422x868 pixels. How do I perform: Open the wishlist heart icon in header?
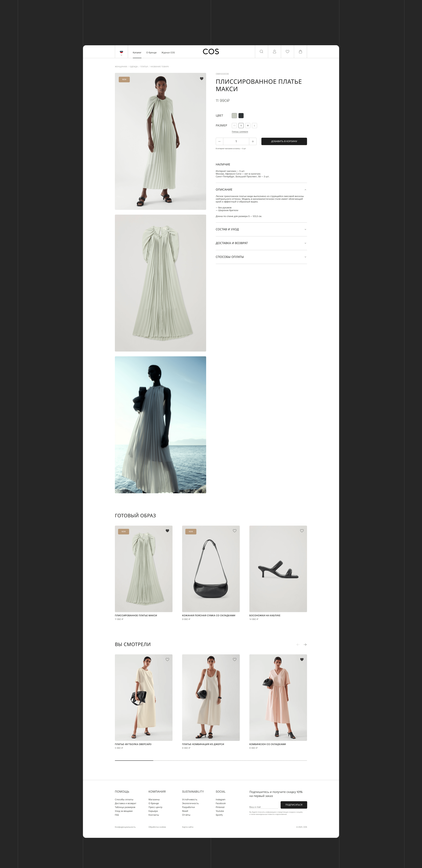click(287, 52)
